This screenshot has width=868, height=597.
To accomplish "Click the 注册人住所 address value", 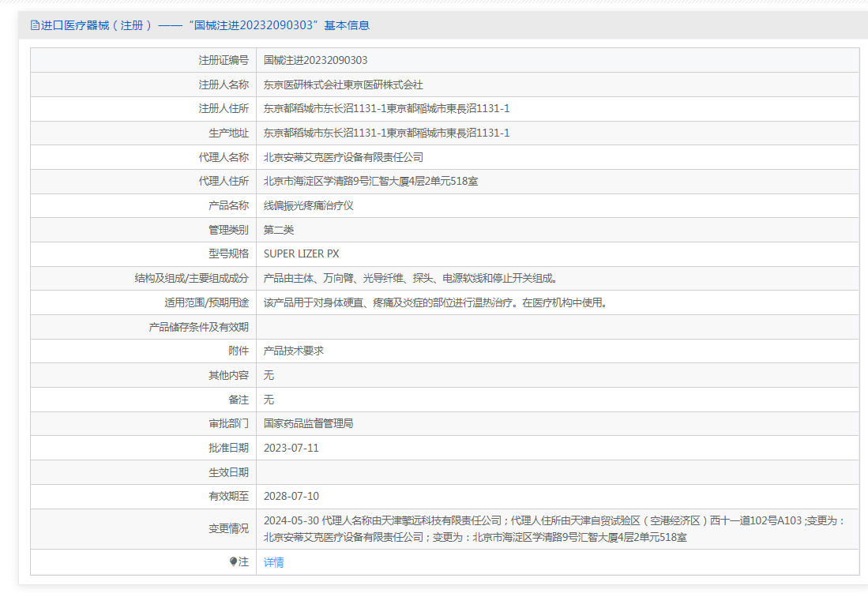I will coord(386,109).
